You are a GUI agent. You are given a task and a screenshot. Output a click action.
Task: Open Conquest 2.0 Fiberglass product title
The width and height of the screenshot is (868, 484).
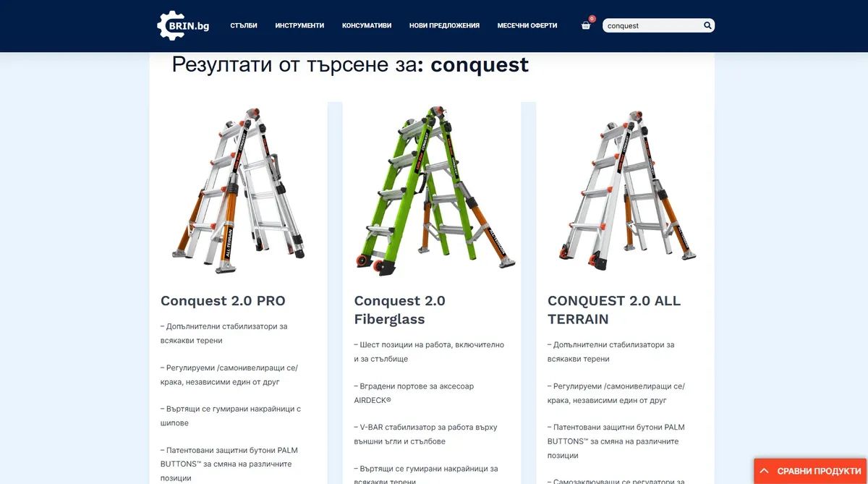pos(399,310)
